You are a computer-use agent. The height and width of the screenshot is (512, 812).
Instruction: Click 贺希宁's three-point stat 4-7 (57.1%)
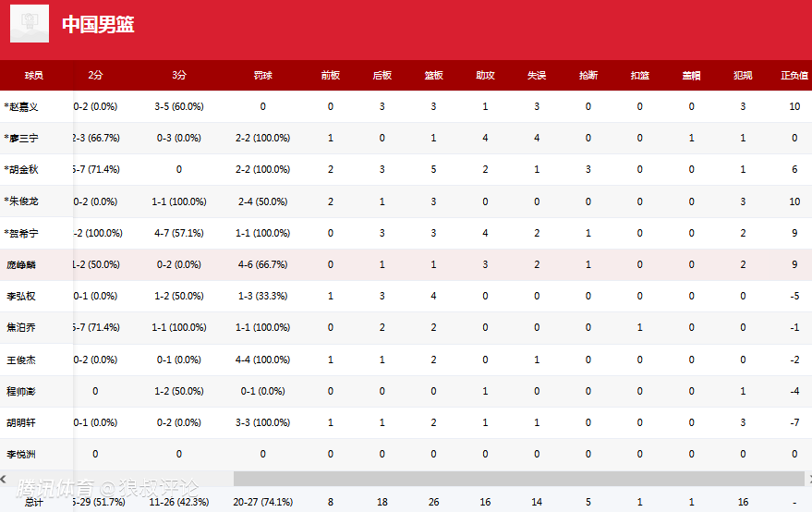179,233
